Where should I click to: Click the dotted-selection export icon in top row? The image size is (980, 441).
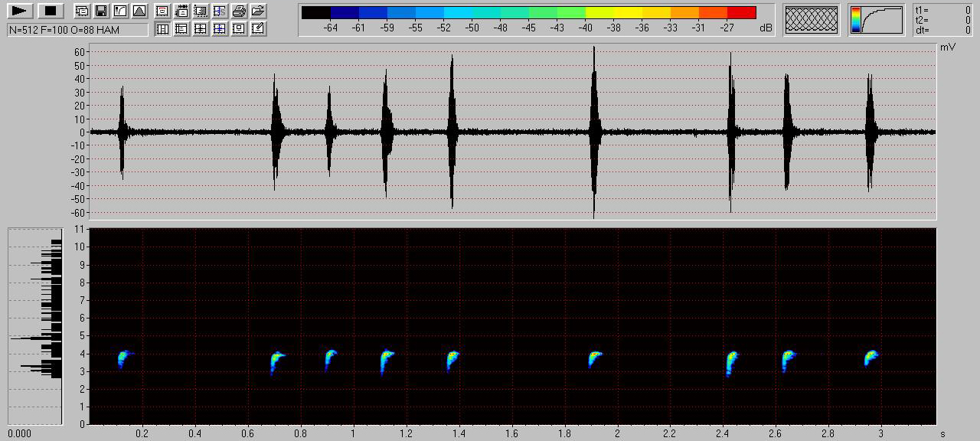pos(201,11)
